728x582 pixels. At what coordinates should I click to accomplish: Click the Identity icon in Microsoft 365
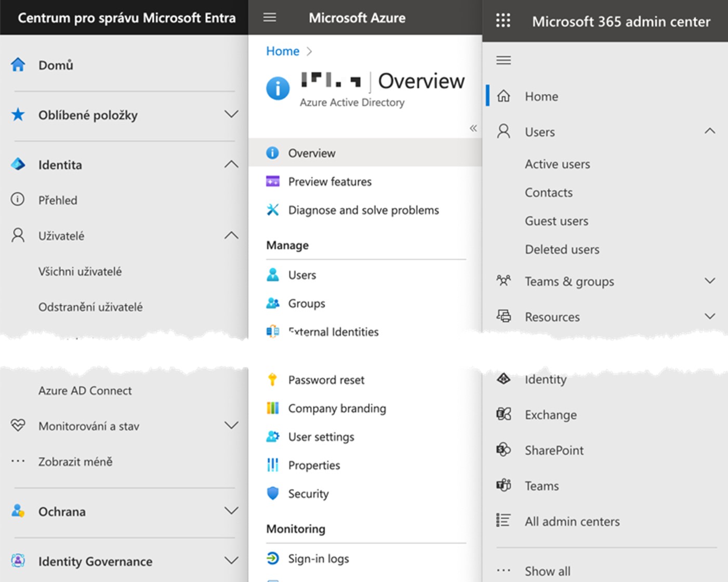tap(504, 378)
